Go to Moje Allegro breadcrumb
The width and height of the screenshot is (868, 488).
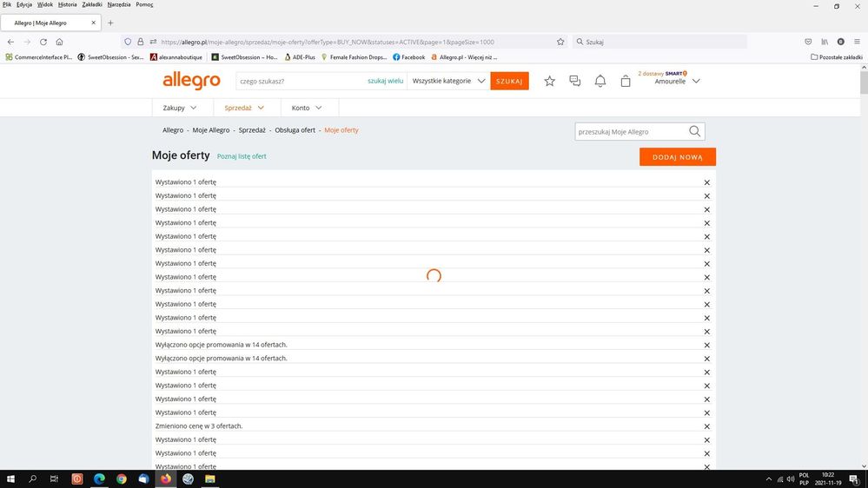pos(211,130)
